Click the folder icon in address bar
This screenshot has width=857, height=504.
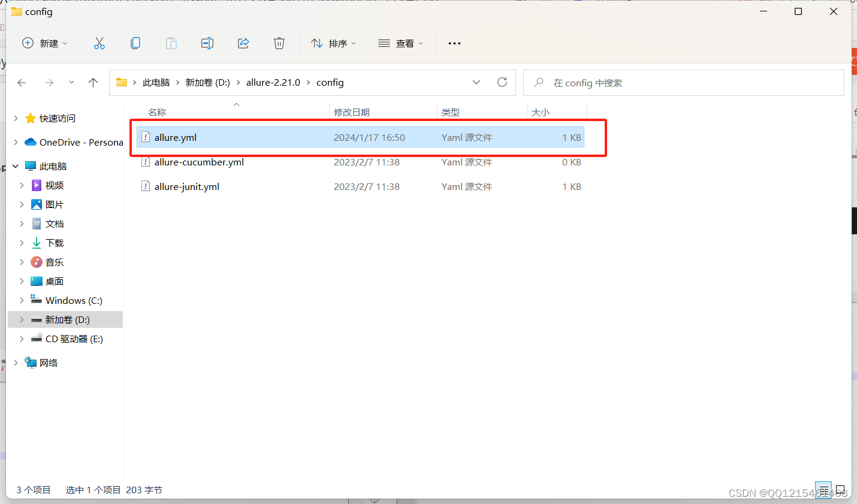coord(122,82)
